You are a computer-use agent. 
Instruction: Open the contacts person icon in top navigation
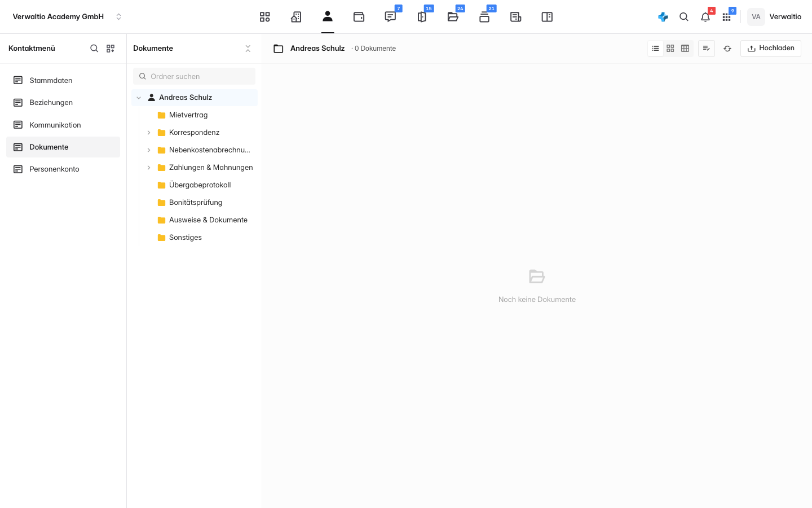point(328,16)
